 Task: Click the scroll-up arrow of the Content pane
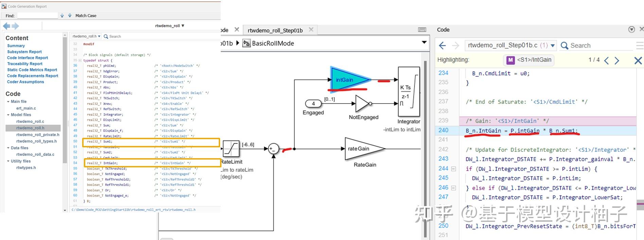65,35
